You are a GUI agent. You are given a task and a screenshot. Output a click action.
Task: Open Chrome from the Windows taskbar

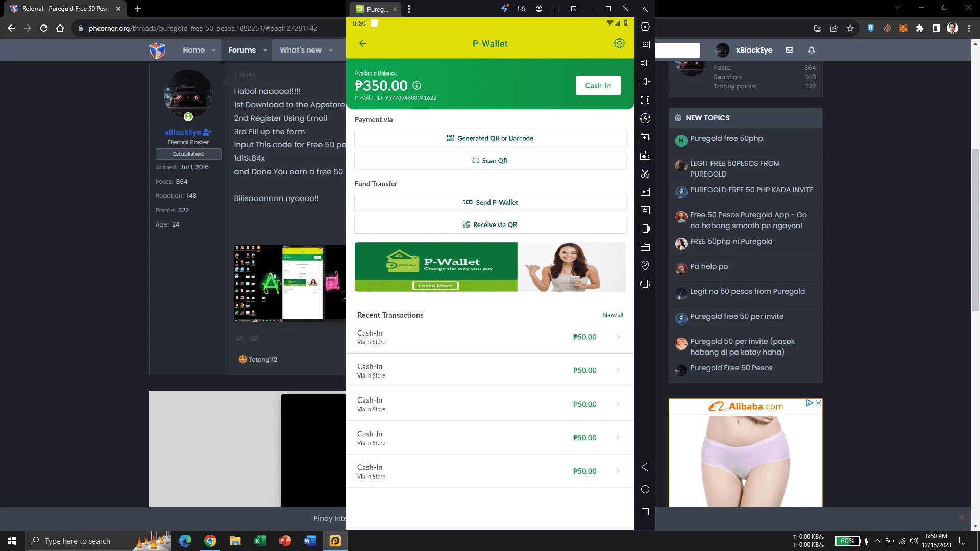pos(210,541)
